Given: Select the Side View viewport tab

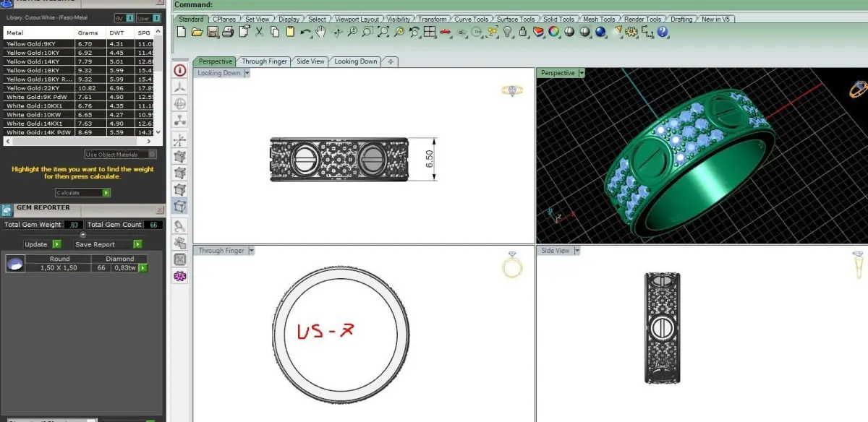Looking at the screenshot, I should [310, 61].
